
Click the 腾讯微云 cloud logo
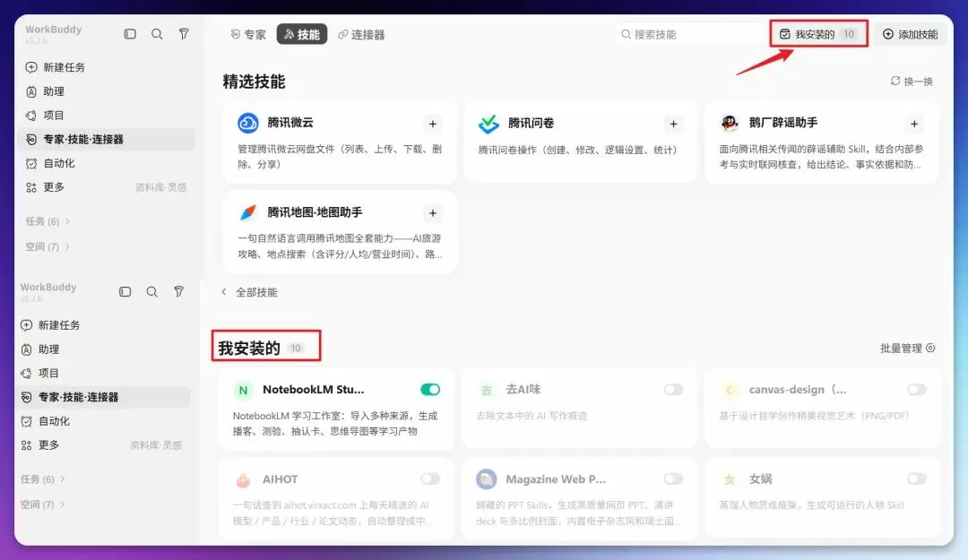click(x=248, y=124)
